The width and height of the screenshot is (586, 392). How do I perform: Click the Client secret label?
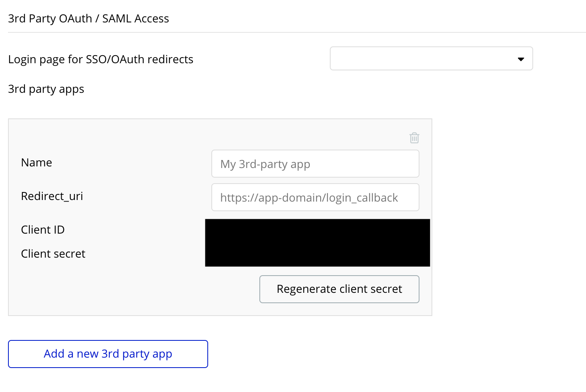click(53, 254)
